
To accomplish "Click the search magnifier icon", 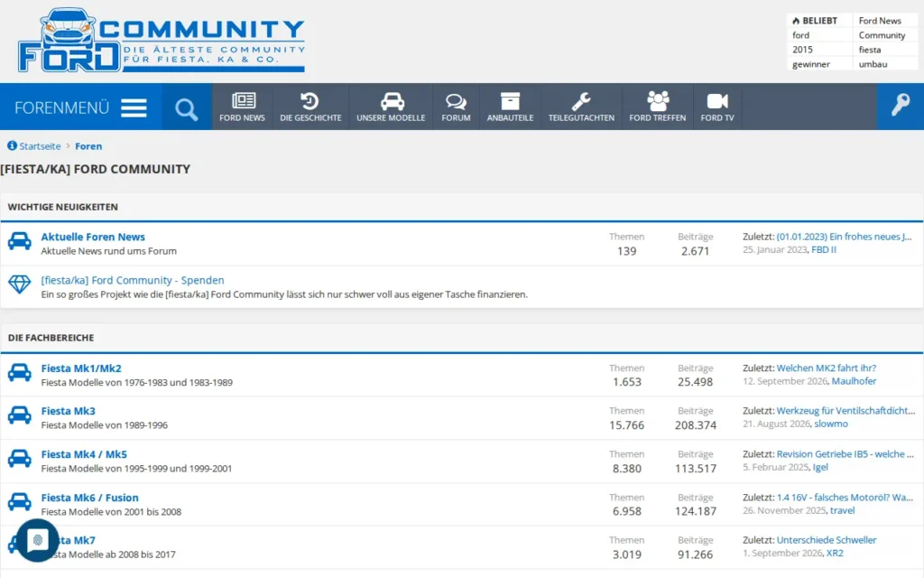I will (186, 108).
